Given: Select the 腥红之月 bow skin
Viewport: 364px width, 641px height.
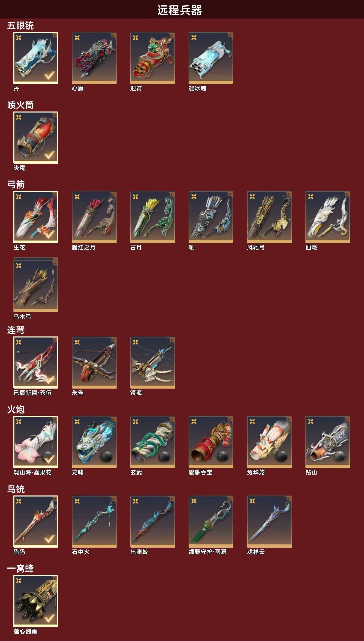Looking at the screenshot, I should click(94, 217).
